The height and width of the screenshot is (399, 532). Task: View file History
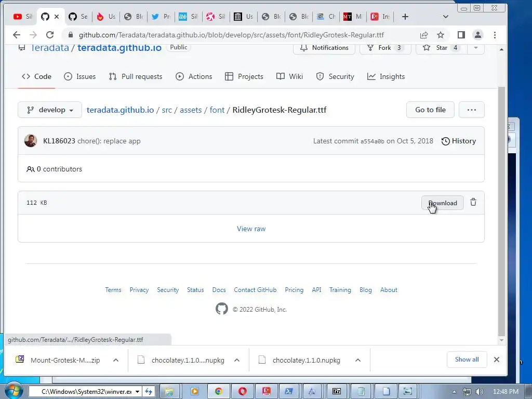pyautogui.click(x=458, y=141)
